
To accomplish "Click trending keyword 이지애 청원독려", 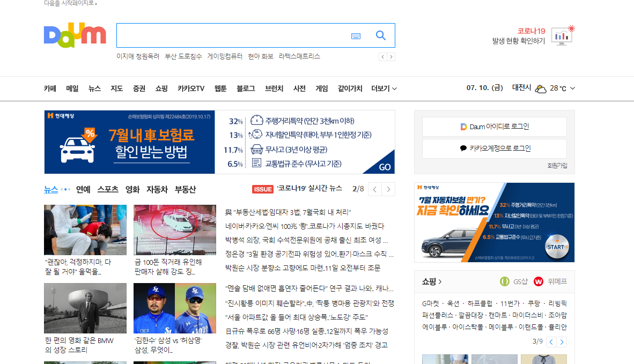I will (138, 57).
